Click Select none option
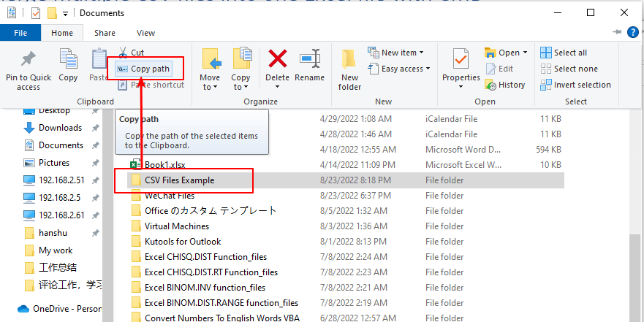This screenshot has height=322, width=644. (x=568, y=69)
